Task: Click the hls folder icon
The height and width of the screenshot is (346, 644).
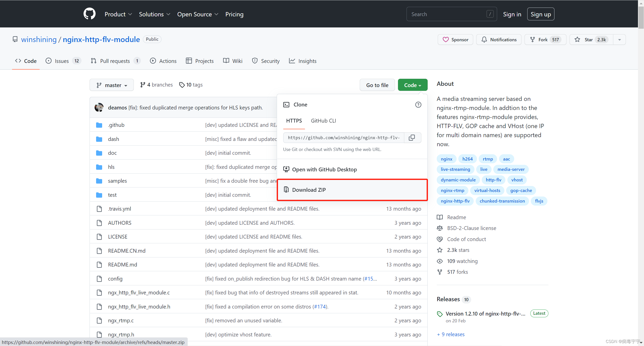Action: tap(99, 167)
